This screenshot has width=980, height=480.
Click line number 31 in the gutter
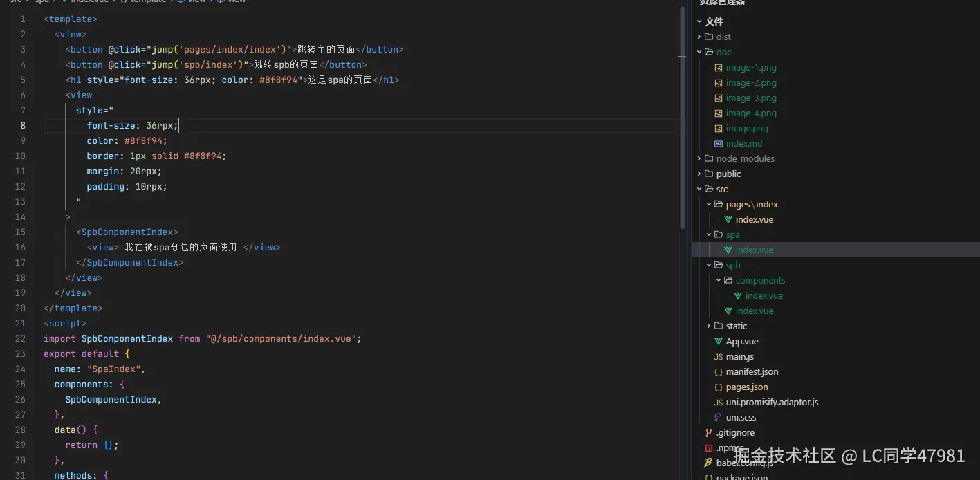pyautogui.click(x=20, y=475)
